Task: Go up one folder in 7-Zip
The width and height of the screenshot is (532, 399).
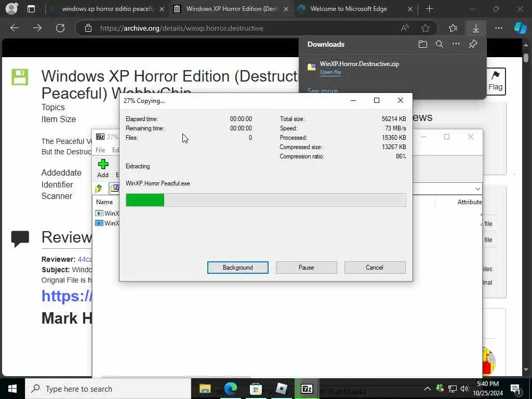Action: [x=99, y=188]
